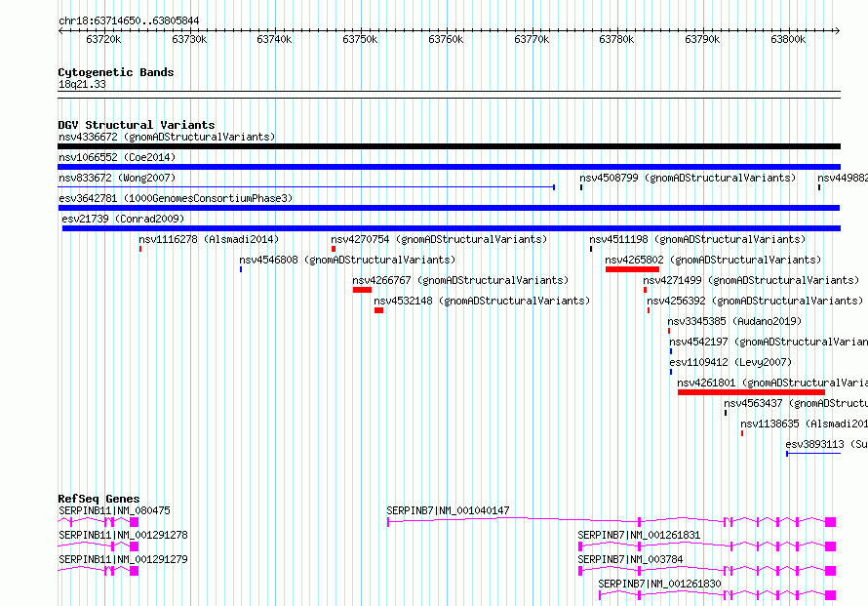Viewport: 868px width, 606px height.
Task: Click the 63750k ruler tick label
Action: (361, 39)
